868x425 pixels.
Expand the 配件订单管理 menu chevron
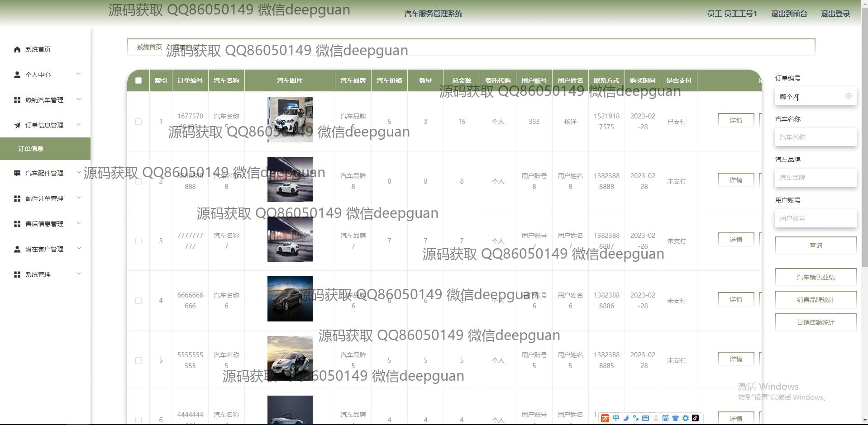79,198
